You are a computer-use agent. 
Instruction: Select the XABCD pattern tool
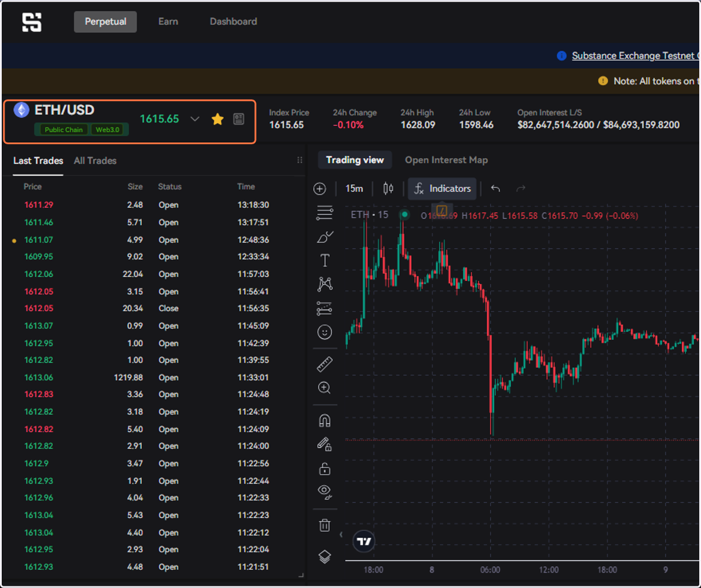(324, 284)
